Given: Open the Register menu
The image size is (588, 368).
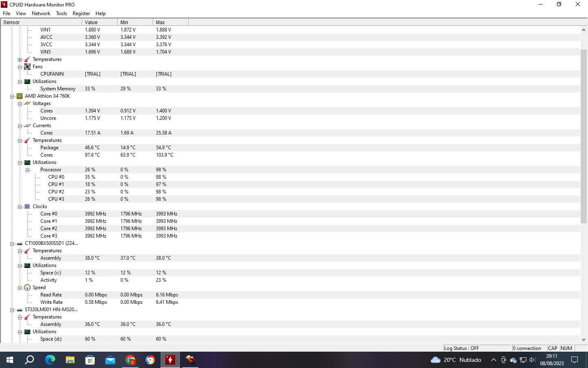Looking at the screenshot, I should [x=81, y=13].
